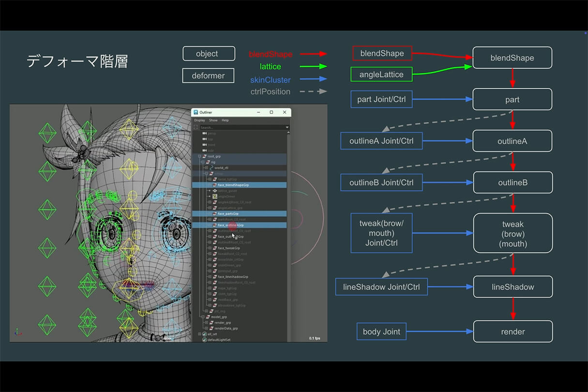
Task: Select face_lineshadowGrp in the Outliner
Action: [x=233, y=277]
